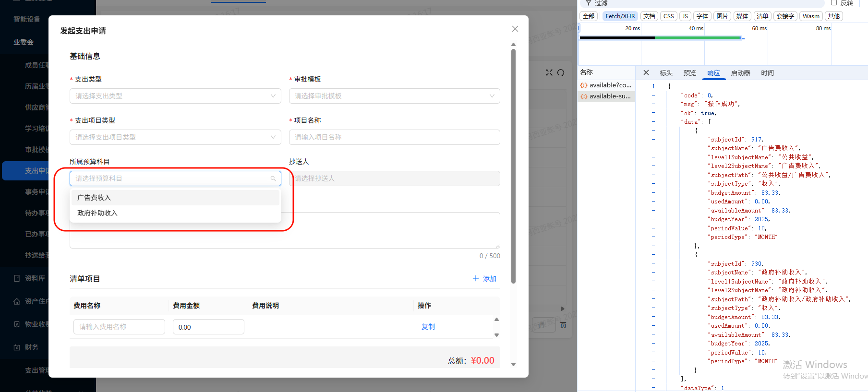Select 全部 filter in DevTools

pos(589,16)
